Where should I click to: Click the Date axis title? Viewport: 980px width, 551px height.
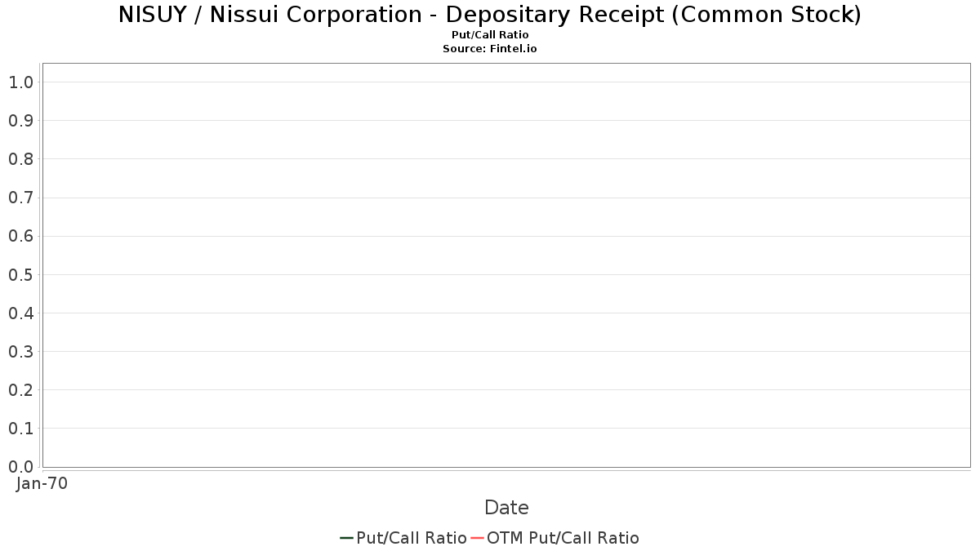pyautogui.click(x=506, y=508)
